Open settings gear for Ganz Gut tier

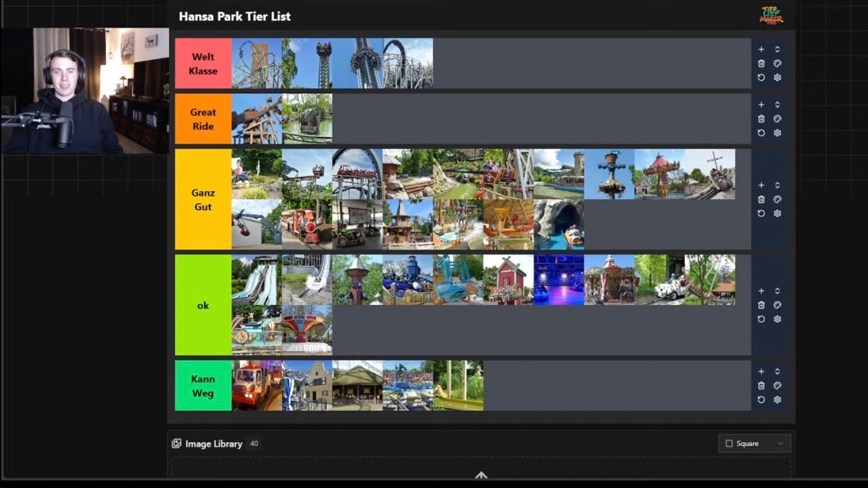pyautogui.click(x=777, y=213)
